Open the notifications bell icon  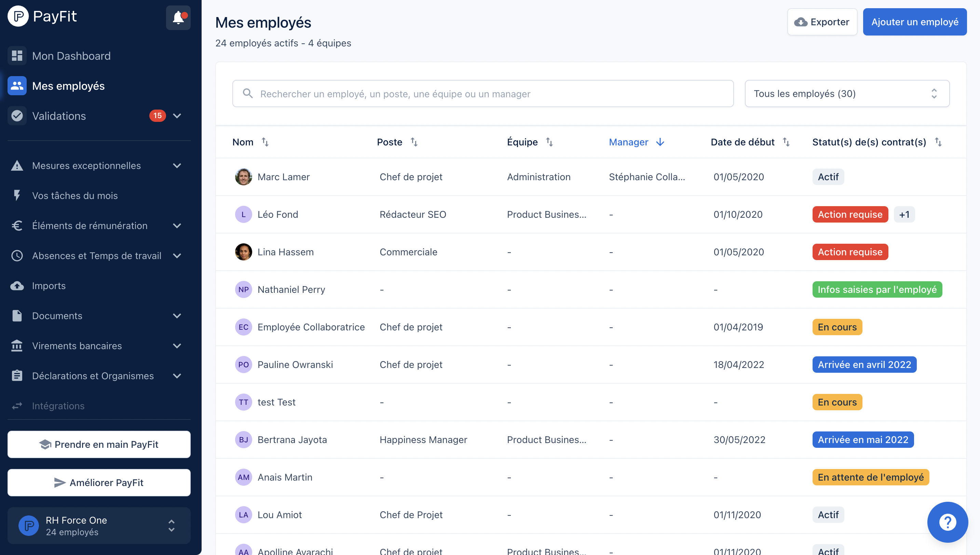coord(178,17)
